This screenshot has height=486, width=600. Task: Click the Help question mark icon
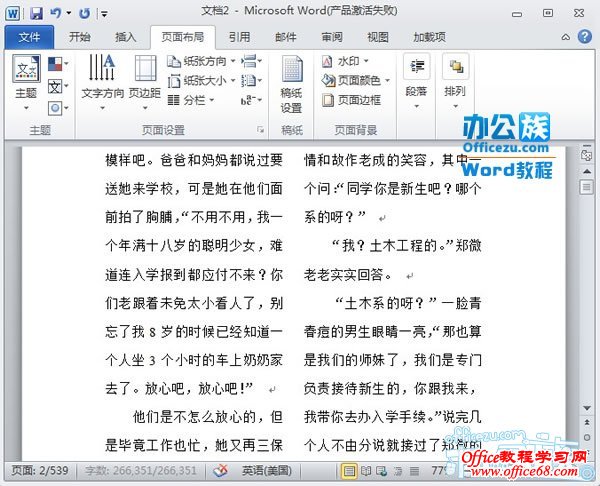(585, 37)
